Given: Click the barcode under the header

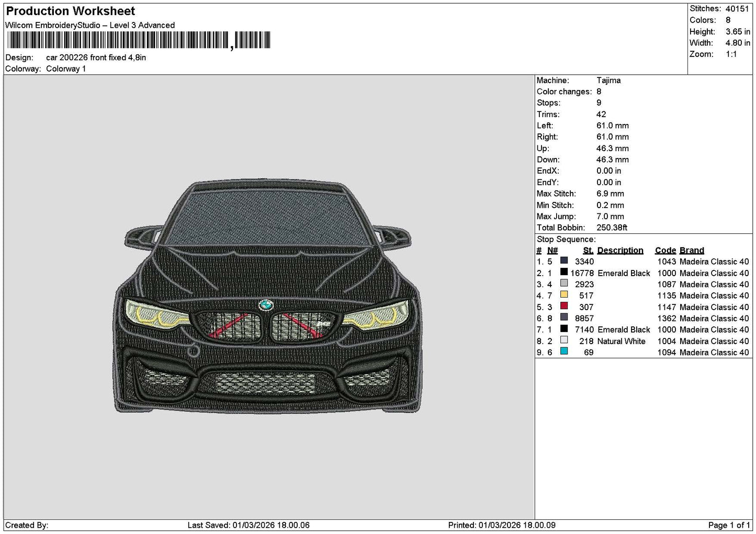Looking at the screenshot, I should pyautogui.click(x=138, y=41).
